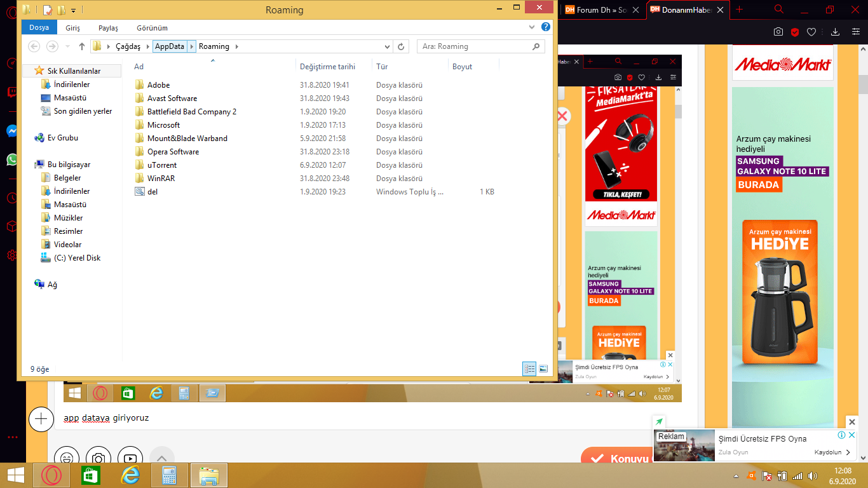Switch to the Giriş ribbon tab
This screenshot has height=488, width=868.
pos(73,28)
